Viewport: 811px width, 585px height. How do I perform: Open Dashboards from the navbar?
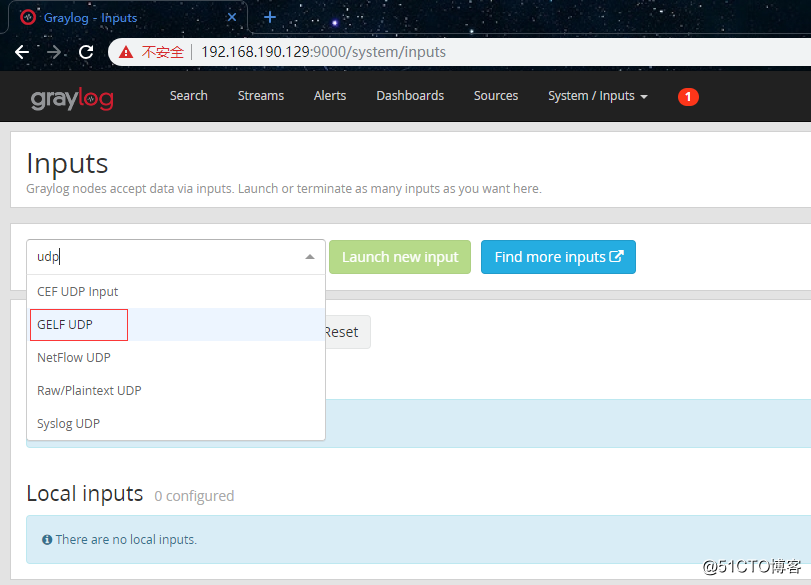(410, 96)
